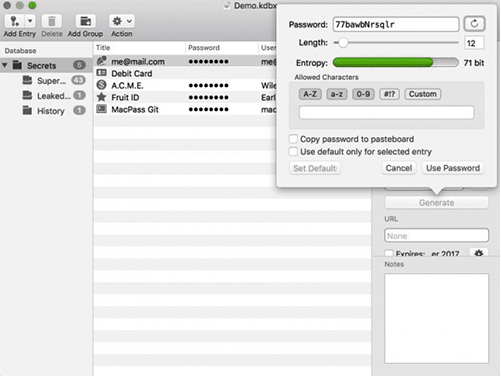Toggle Custom characters option

[x=423, y=94]
